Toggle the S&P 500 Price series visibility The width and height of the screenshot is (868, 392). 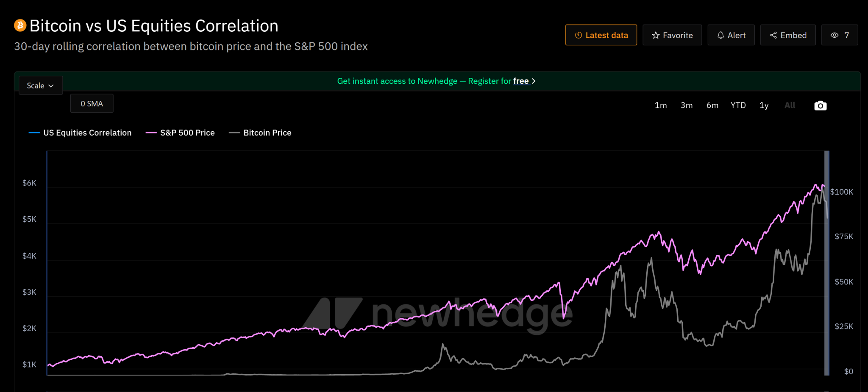tap(181, 133)
